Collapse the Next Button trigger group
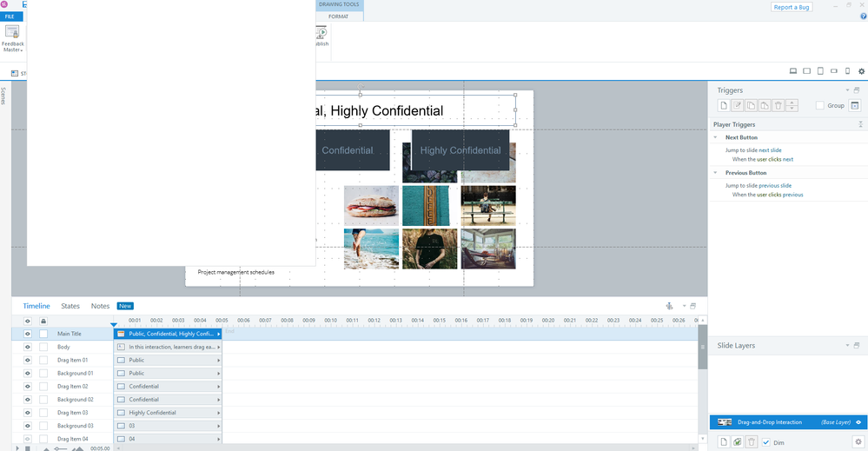 [x=715, y=137]
